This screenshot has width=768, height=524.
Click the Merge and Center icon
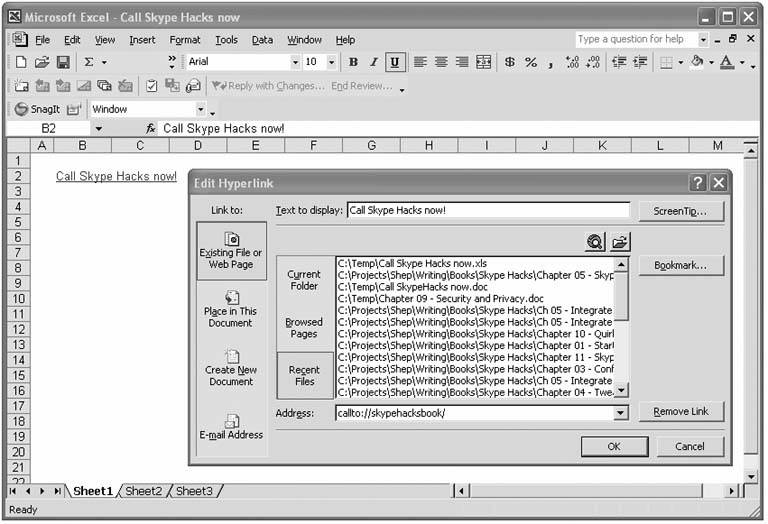click(x=484, y=62)
